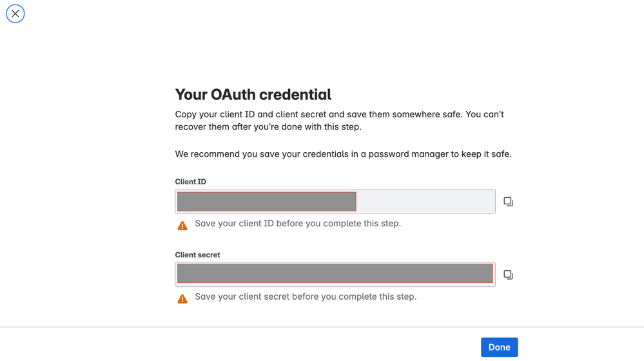
Task: Click the "Client ID" field label
Action: point(191,182)
